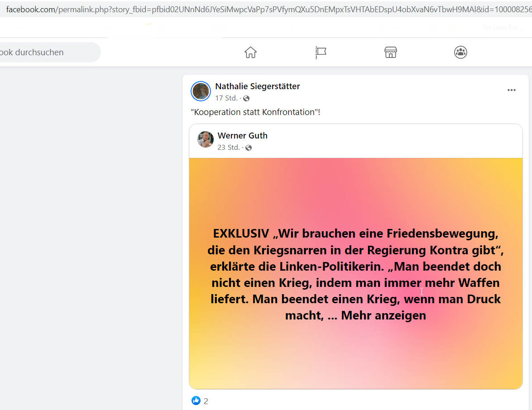
Task: Open the Groups icon in top navigation
Action: 460,52
